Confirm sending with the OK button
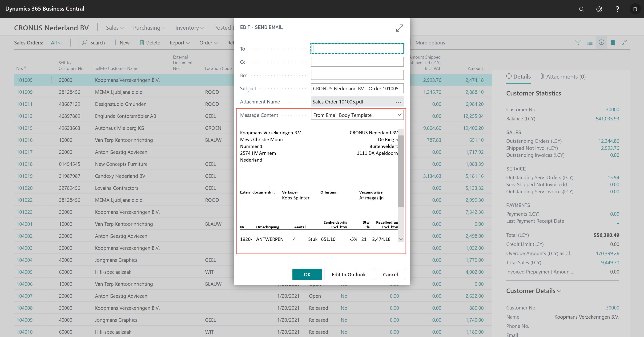 point(307,274)
